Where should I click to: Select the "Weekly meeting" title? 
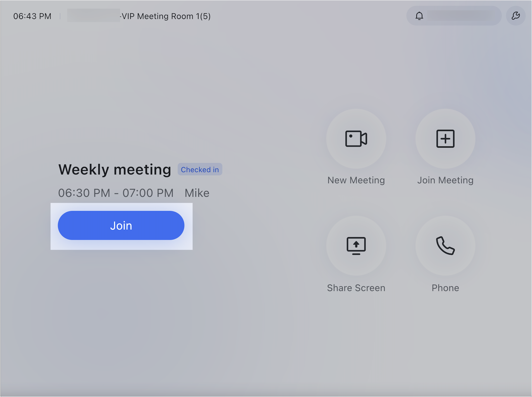[115, 169]
